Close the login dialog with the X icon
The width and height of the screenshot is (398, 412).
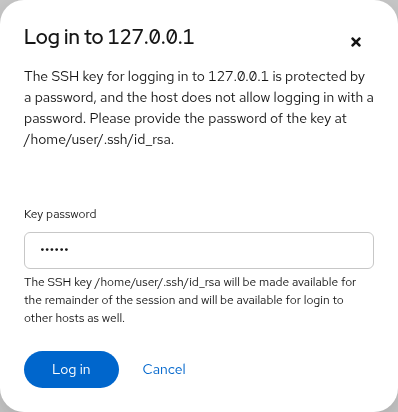(x=356, y=42)
